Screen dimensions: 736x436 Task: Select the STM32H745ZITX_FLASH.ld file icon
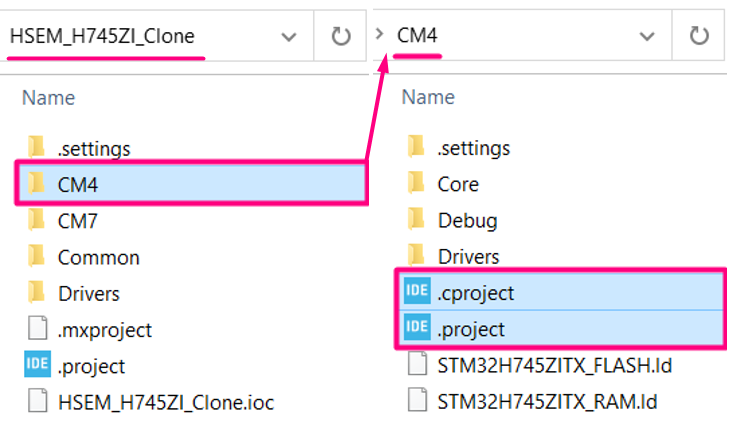point(416,365)
